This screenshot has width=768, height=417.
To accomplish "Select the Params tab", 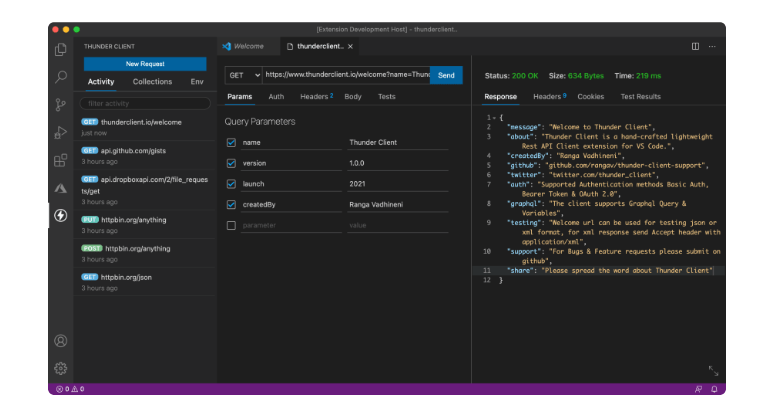I will [x=240, y=97].
